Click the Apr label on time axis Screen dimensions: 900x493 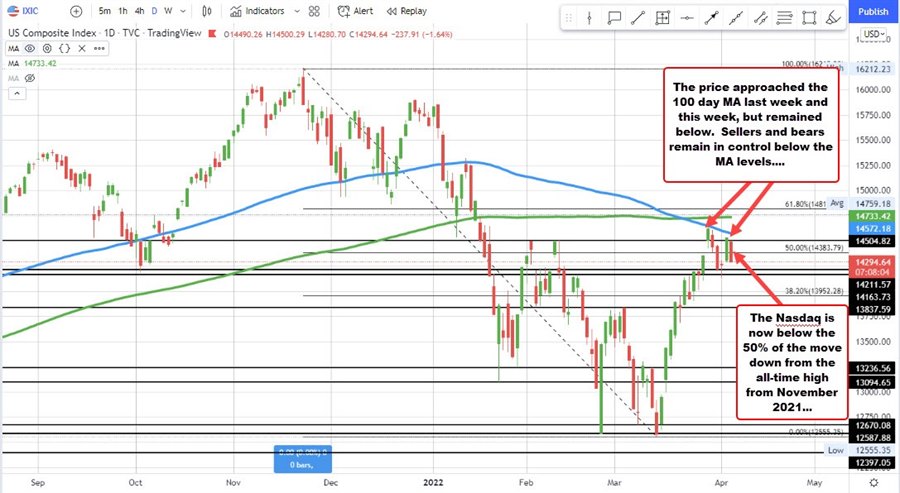pyautogui.click(x=721, y=483)
